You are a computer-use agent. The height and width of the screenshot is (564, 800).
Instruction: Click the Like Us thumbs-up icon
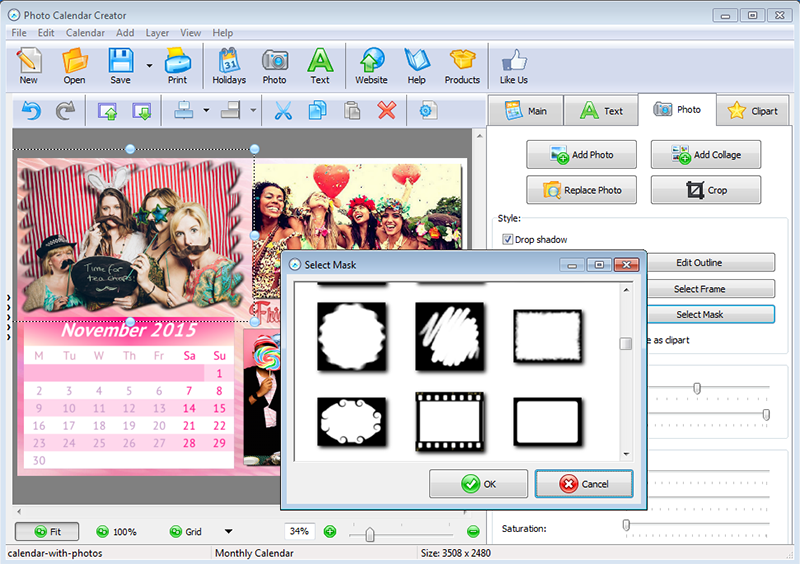click(x=514, y=66)
